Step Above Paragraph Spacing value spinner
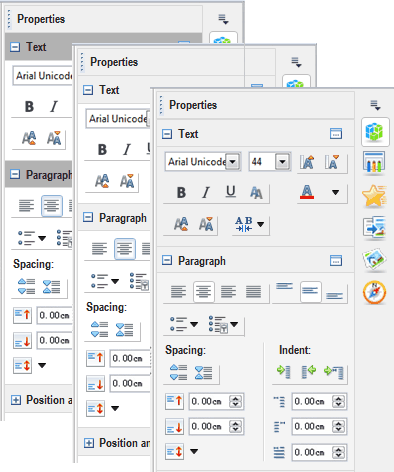 pos(236,401)
